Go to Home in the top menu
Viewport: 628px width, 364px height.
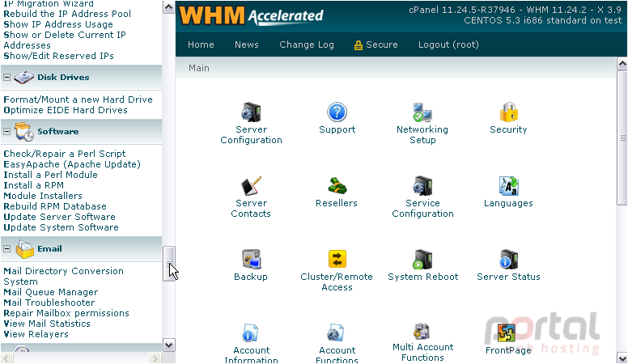point(201,44)
